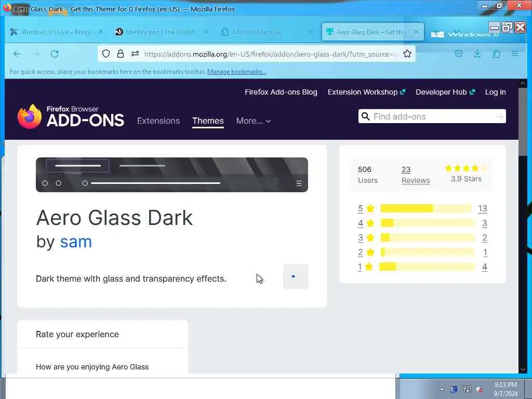Open the 23 Reviews link
The image size is (532, 399).
(x=416, y=175)
